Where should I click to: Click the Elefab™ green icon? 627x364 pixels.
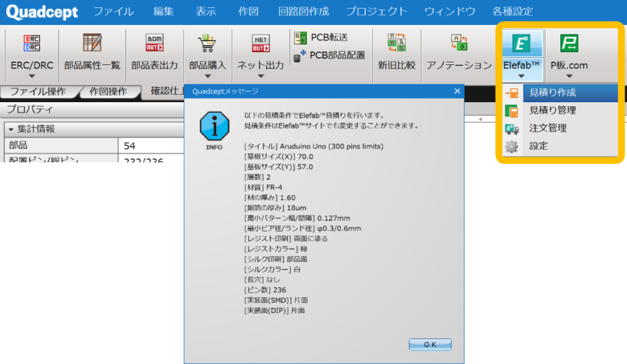tap(524, 43)
